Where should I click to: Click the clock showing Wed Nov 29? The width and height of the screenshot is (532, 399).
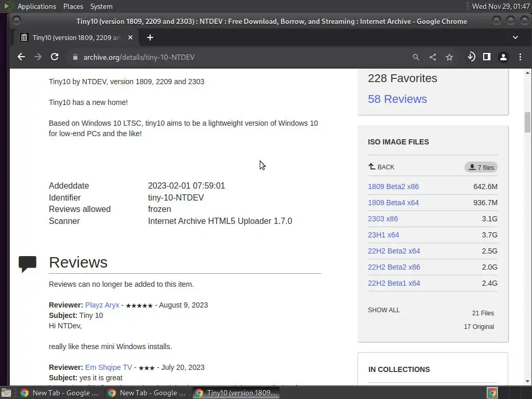point(500,6)
